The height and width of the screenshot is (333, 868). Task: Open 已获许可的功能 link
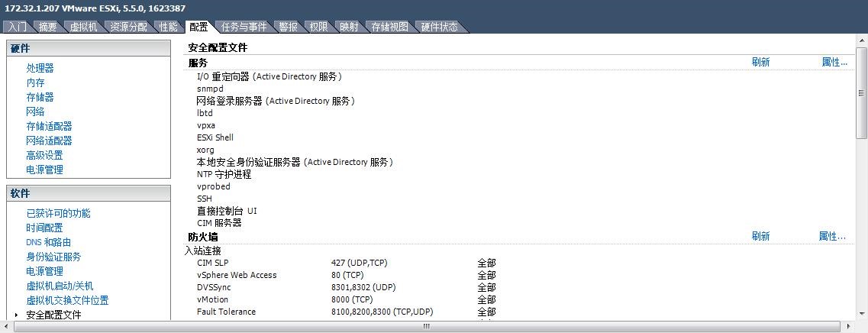pos(58,213)
